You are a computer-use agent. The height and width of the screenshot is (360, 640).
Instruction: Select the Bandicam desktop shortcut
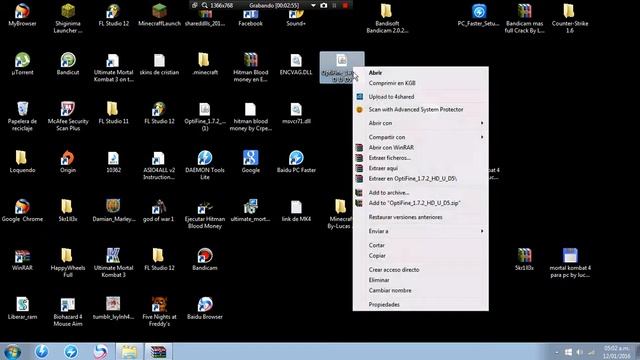pyautogui.click(x=204, y=260)
